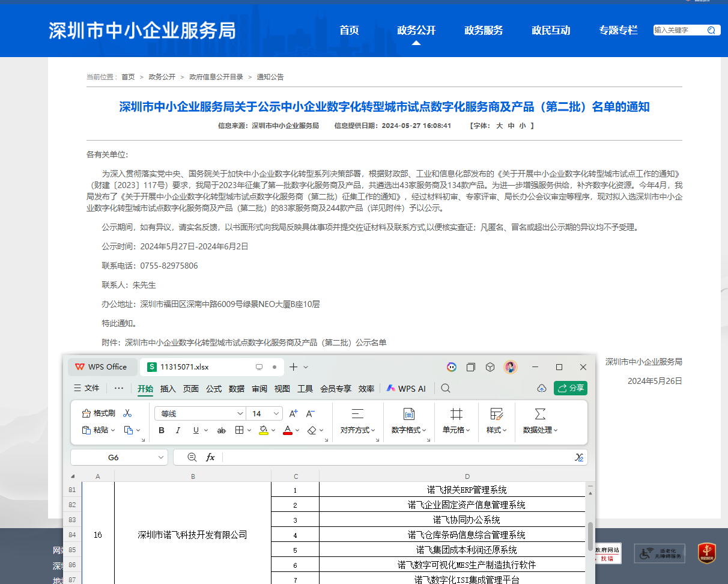This screenshot has height=584, width=728.
Task: Click the fx insert function icon
Action: (210, 457)
